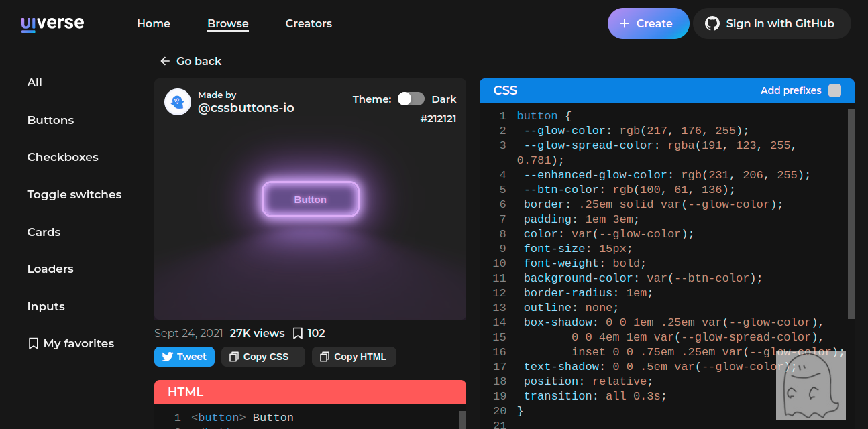Click the Sept 24, 2021 date

tap(188, 333)
